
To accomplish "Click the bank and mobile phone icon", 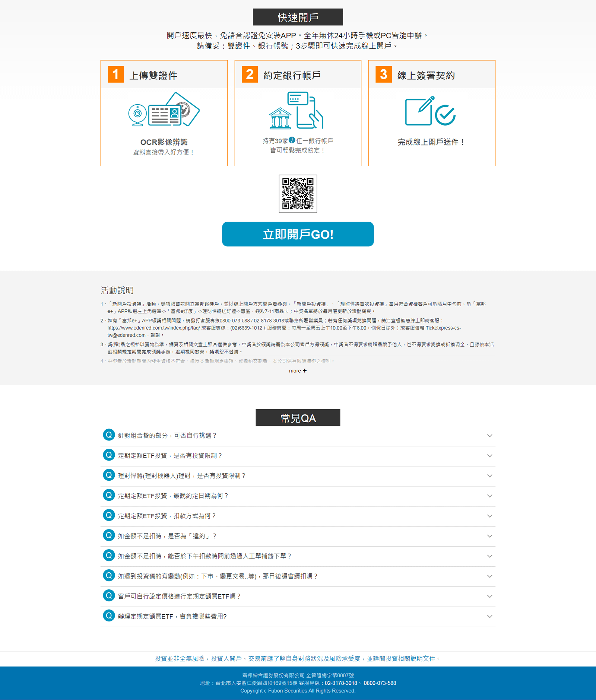I will tap(297, 111).
